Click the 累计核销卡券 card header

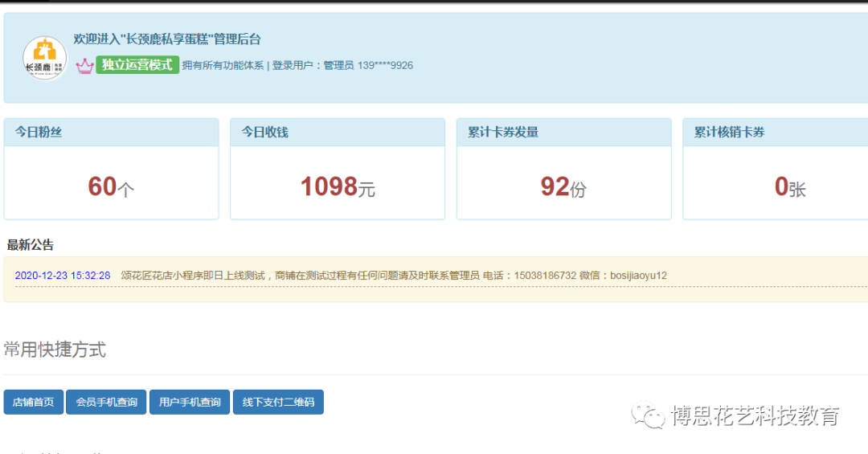[x=775, y=133]
